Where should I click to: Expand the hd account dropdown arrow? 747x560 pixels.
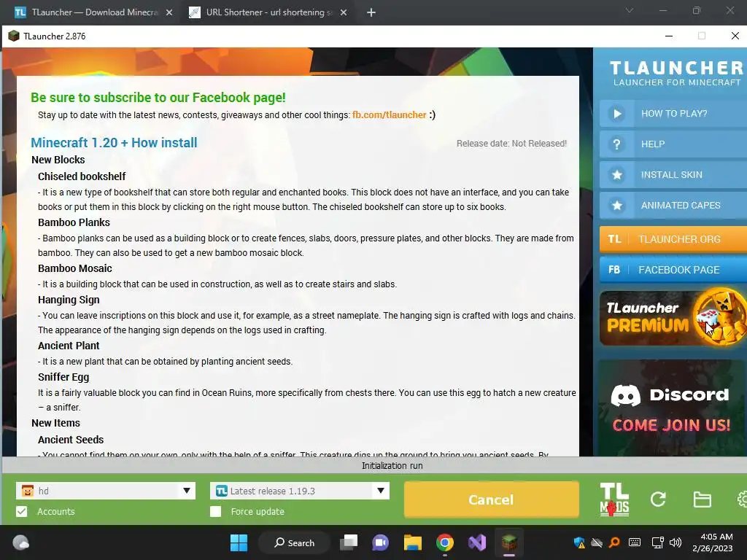(x=187, y=491)
